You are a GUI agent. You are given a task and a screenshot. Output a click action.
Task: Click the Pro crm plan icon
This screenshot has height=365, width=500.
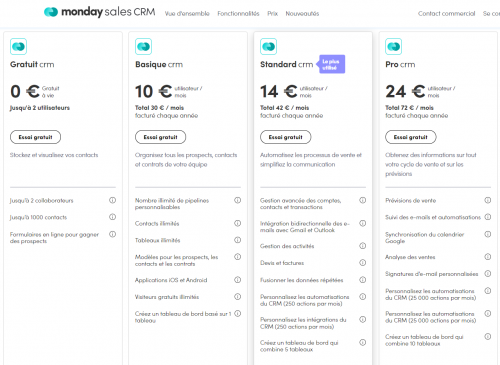[x=394, y=46]
